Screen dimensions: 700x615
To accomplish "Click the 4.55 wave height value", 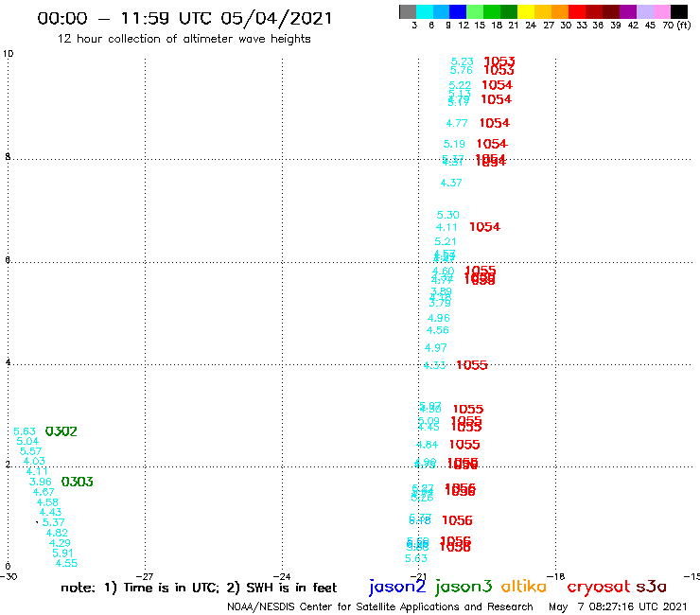I will coord(66,563).
